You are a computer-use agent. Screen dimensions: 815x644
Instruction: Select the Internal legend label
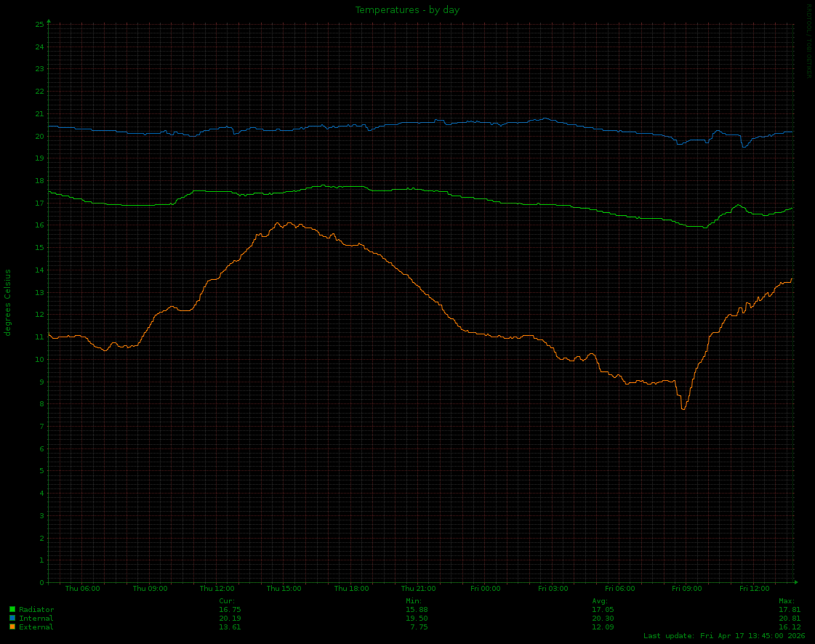36,618
